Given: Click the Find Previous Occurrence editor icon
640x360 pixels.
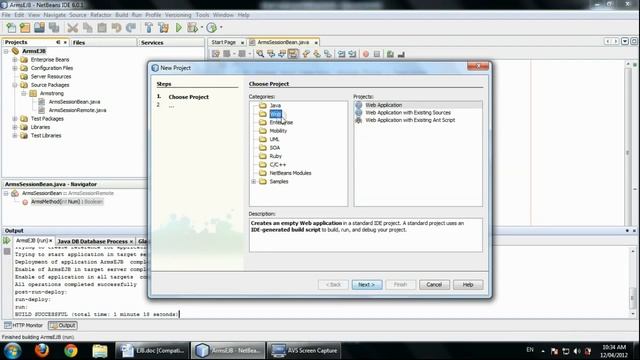Looking at the screenshot, I should pyautogui.click(x=271, y=54).
